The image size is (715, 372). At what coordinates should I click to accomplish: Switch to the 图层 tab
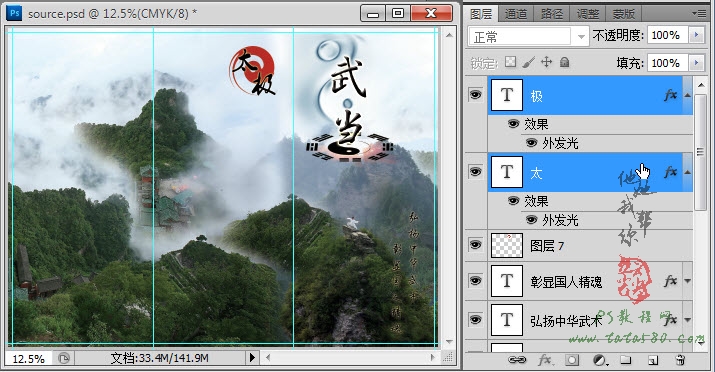point(481,14)
